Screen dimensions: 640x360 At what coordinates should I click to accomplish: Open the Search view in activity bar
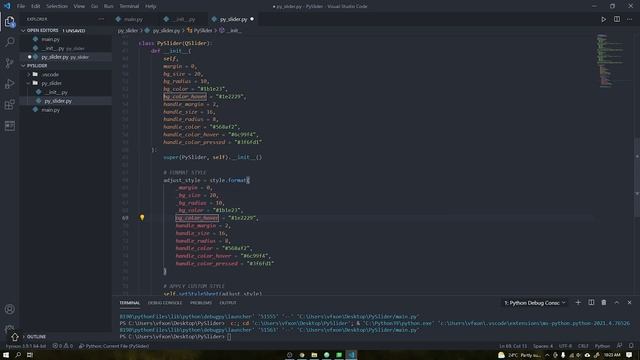[10, 42]
